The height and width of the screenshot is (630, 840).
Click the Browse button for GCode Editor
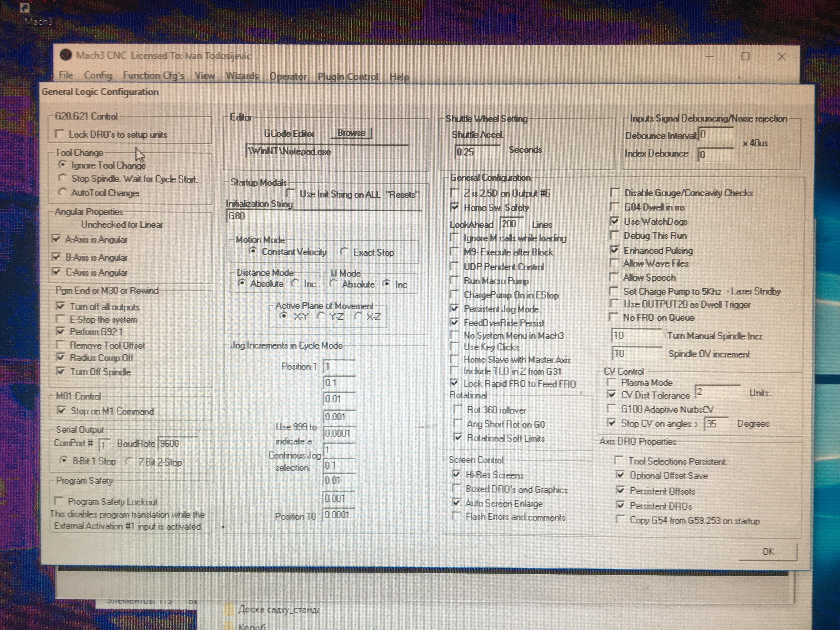coord(351,133)
